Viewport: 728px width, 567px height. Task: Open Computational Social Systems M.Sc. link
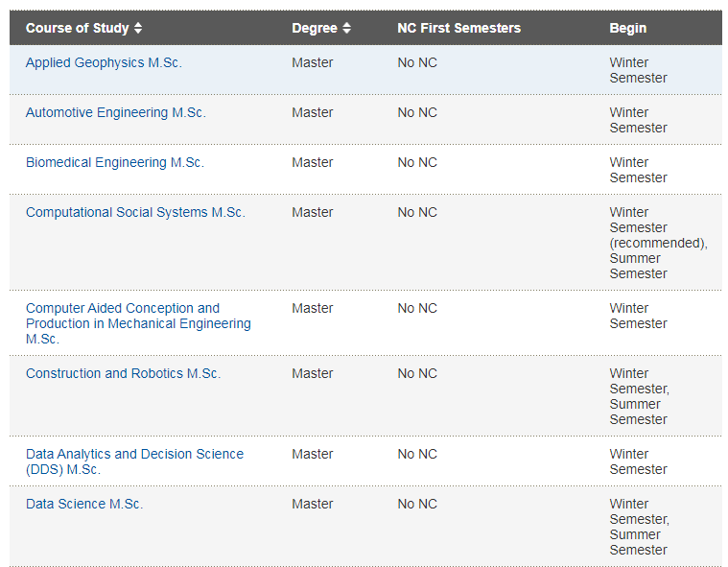135,212
